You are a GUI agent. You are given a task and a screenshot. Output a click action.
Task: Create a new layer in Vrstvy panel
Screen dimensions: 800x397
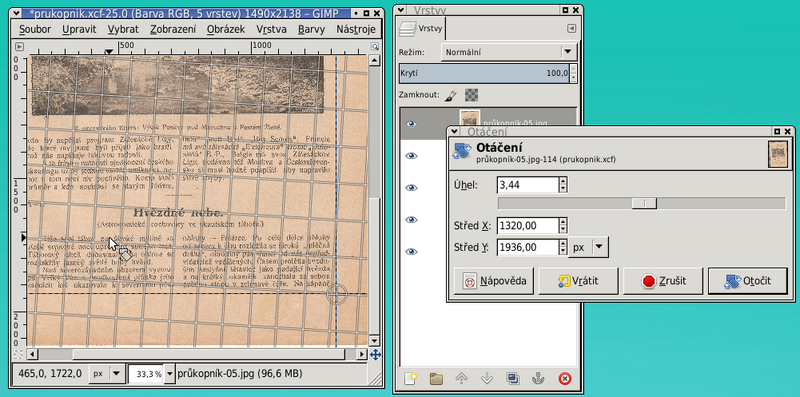click(410, 379)
